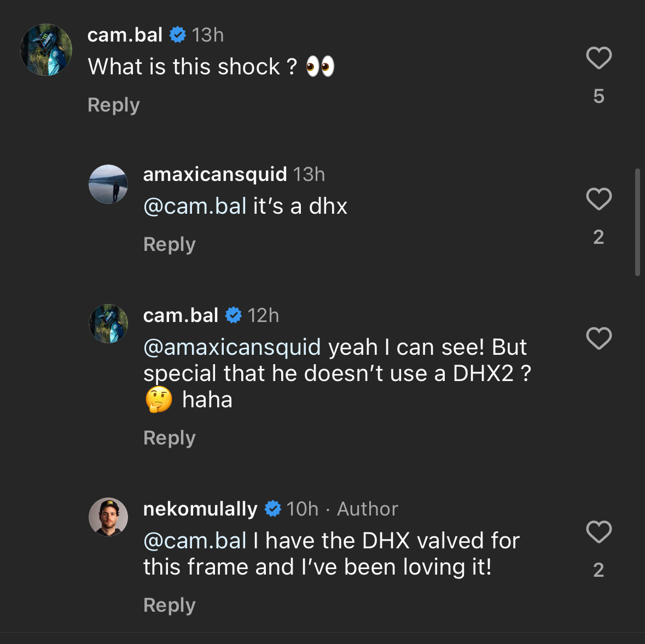Like cam.bal's DHX2 reply comment
This screenshot has width=645, height=644.
(x=598, y=338)
